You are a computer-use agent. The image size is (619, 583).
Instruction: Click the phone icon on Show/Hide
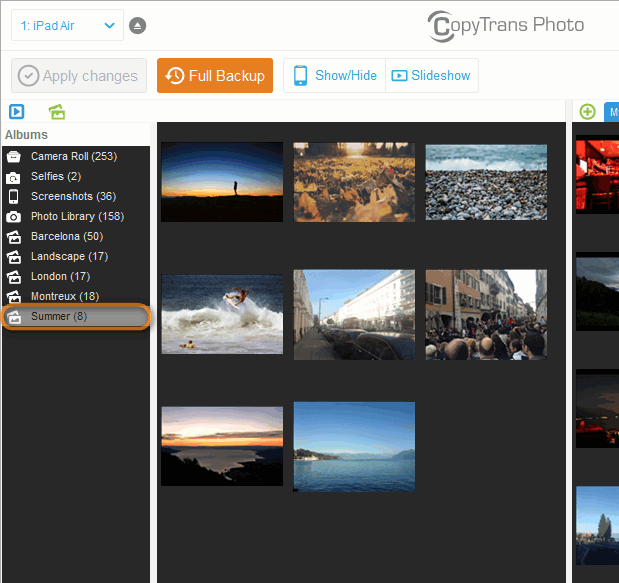(300, 75)
